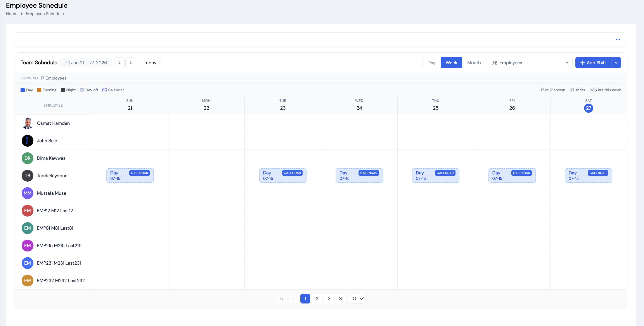The width and height of the screenshot is (644, 326).
Task: Click the Night legend dark swatch
Action: [x=63, y=90]
